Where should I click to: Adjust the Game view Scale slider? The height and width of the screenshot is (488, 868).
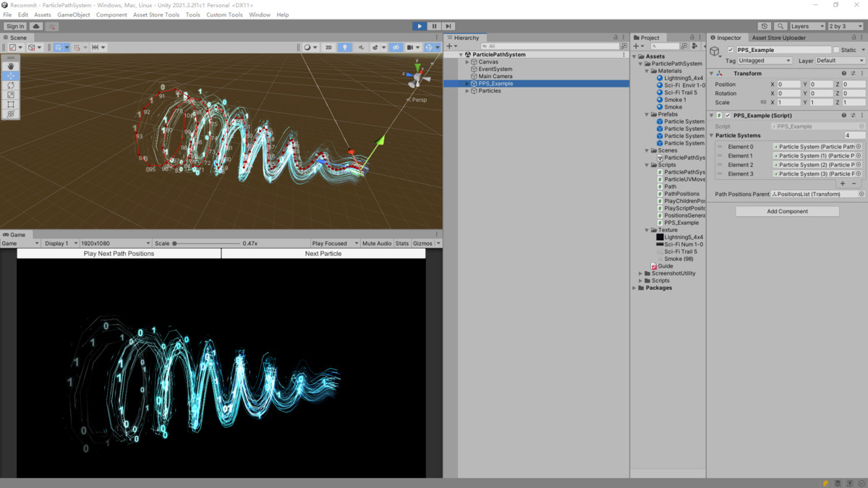(175, 244)
